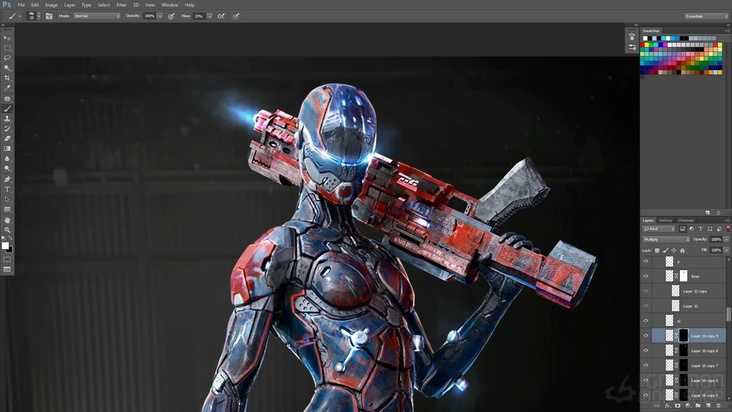Change screen mode icon in the toolbox
Viewport: 732px width, 412px height.
tap(7, 270)
